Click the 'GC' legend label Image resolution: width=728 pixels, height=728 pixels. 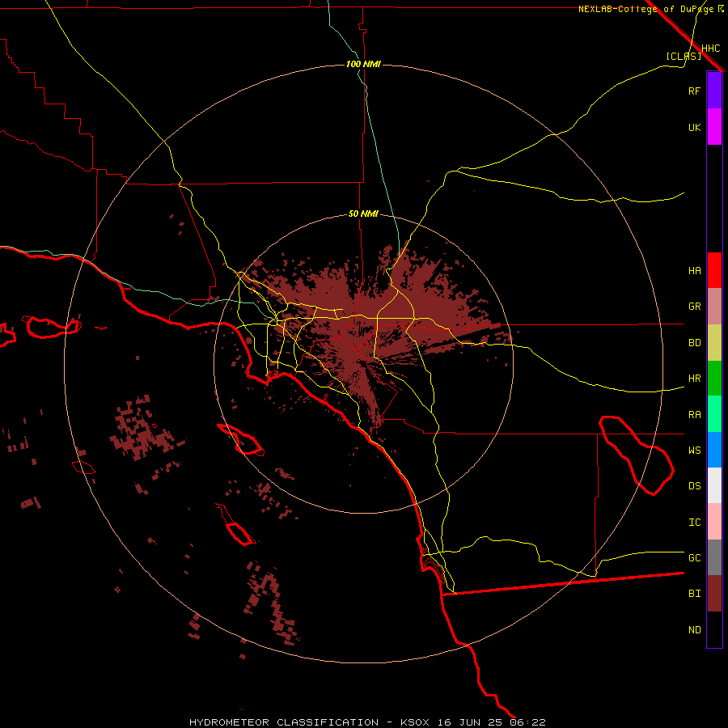coord(694,558)
